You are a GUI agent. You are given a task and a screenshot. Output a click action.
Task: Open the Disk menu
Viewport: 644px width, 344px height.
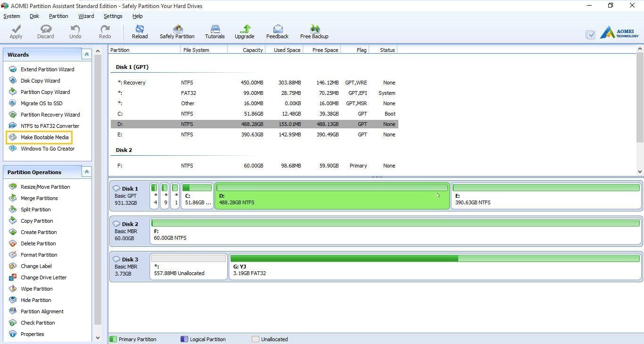(x=34, y=16)
